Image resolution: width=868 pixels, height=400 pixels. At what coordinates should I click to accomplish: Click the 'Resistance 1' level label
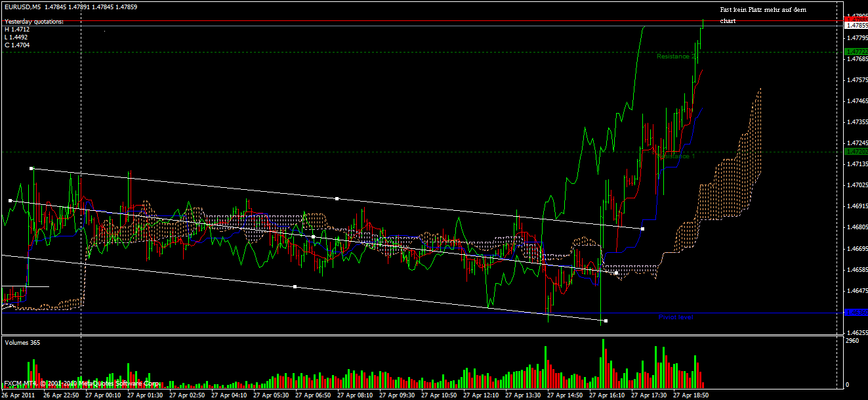click(676, 156)
